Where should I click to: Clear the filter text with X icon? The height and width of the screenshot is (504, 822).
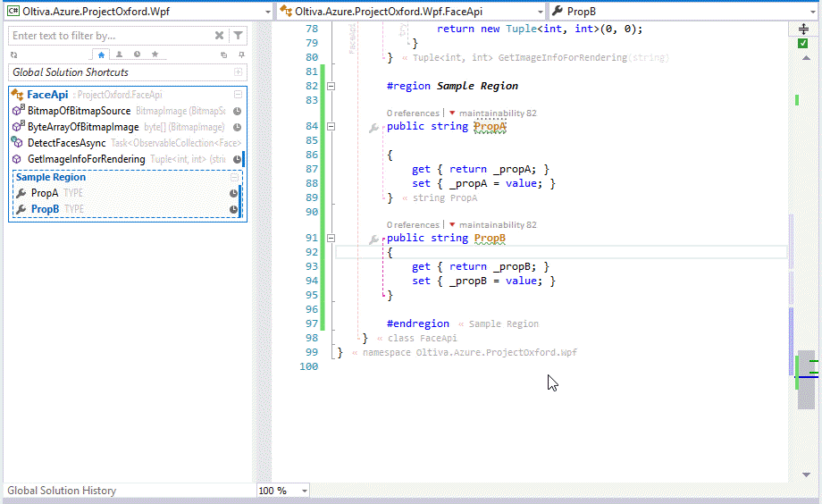click(220, 36)
